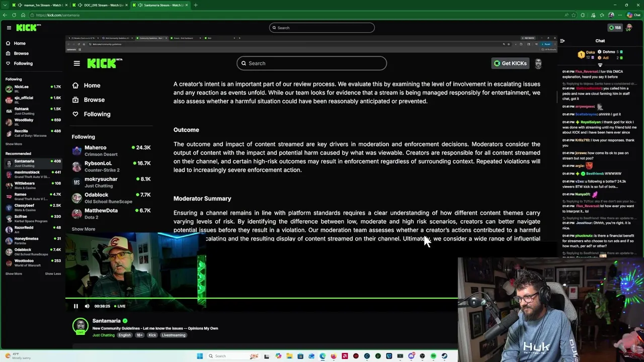Open RazorRedd recommended channel
Screen dimensions: 644x362
pos(33,230)
